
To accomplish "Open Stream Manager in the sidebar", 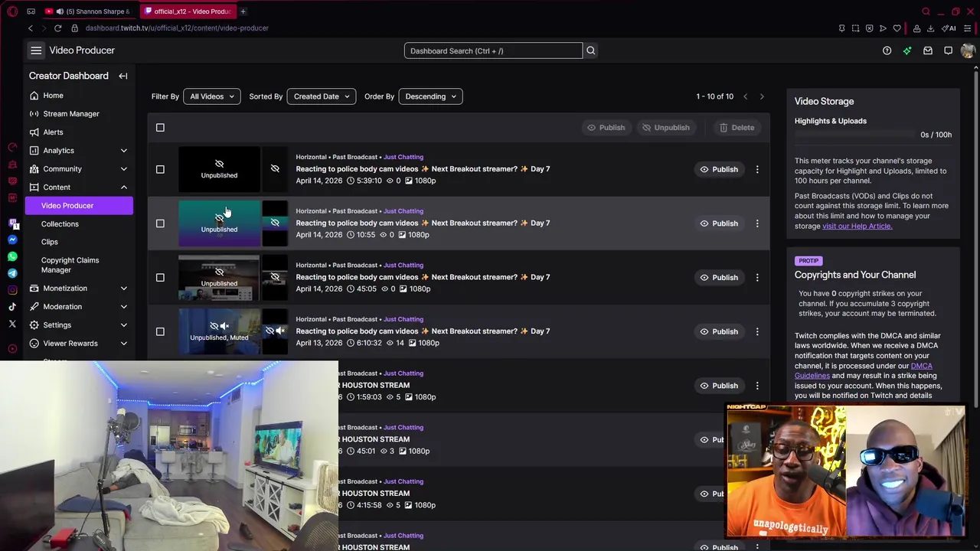I will pyautogui.click(x=79, y=114).
